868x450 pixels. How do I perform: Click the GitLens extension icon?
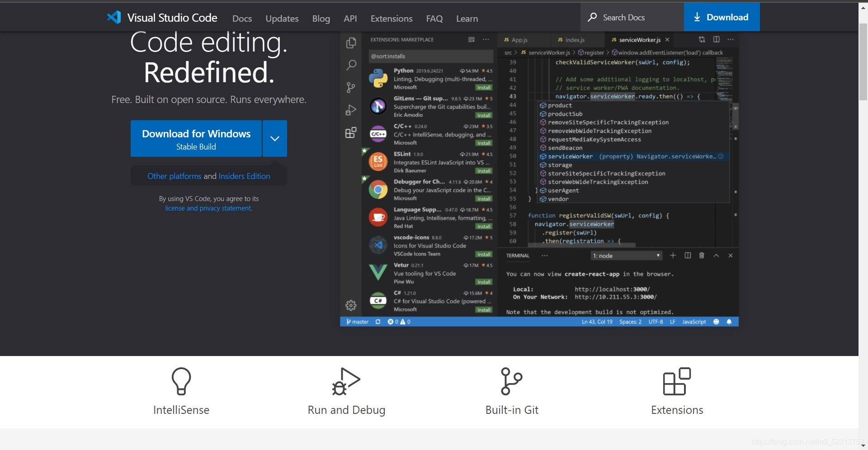coord(378,106)
